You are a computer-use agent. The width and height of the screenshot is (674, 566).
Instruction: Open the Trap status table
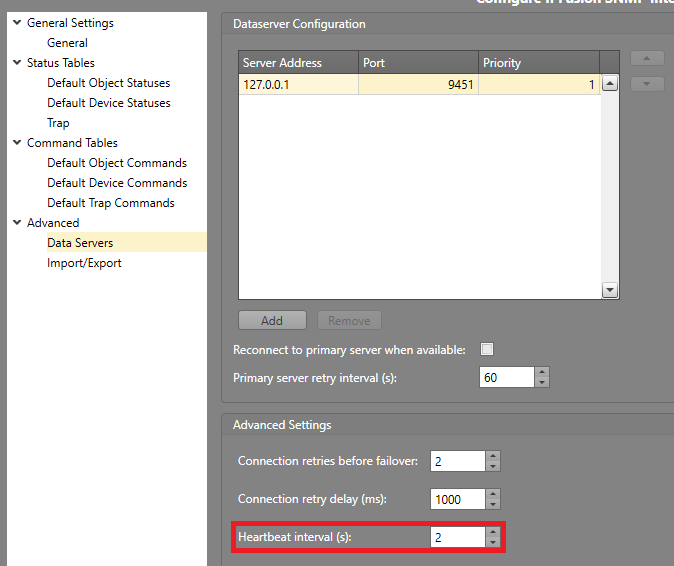click(x=58, y=123)
